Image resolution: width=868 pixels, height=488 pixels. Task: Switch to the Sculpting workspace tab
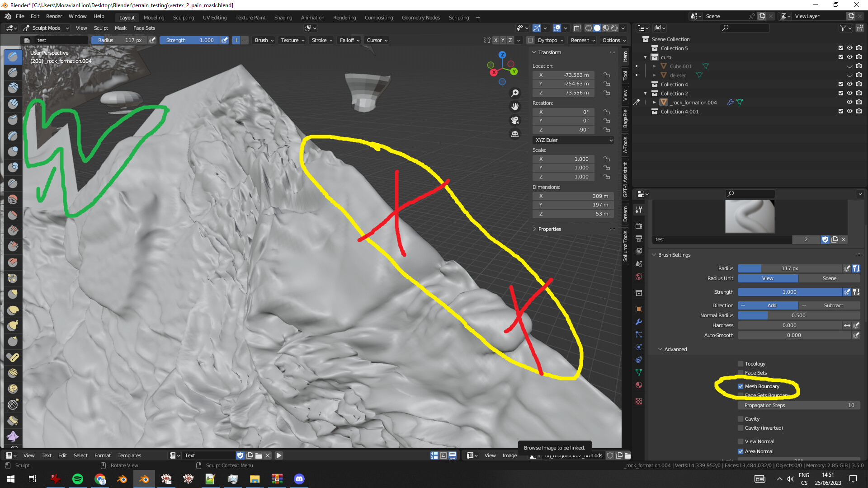(x=184, y=18)
